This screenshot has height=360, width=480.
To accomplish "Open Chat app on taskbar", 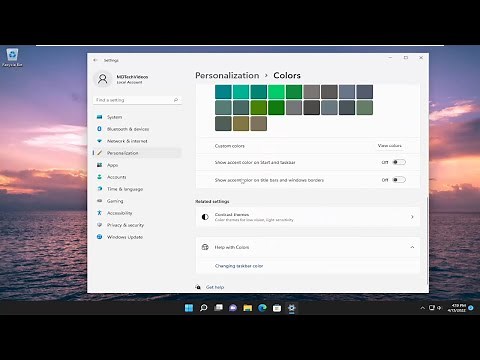I will (233, 308).
